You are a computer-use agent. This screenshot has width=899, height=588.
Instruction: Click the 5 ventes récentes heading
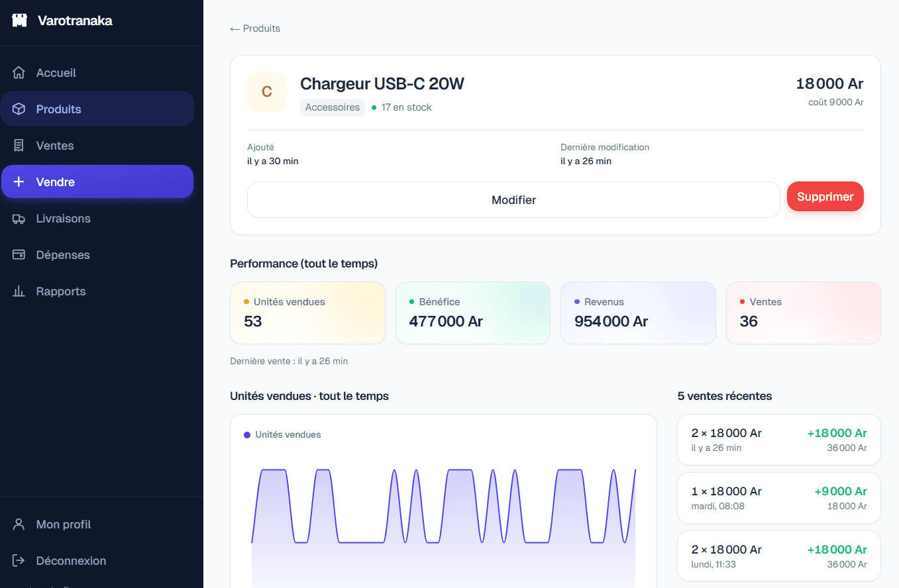725,396
